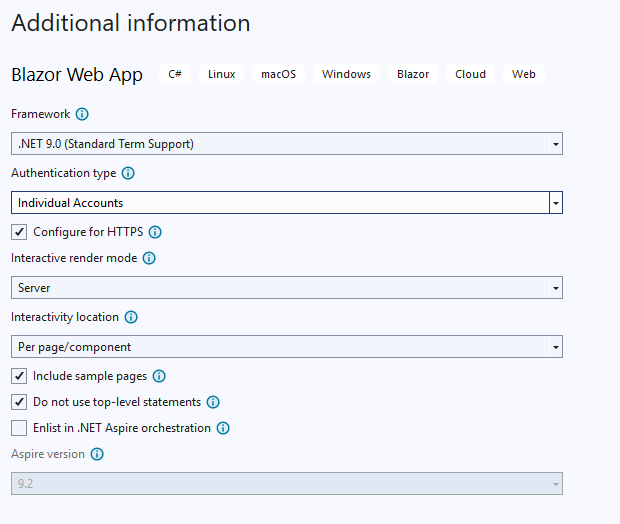Viewport: 620px width, 524px height.
Task: Click the Aspire version info icon
Action: [97, 454]
